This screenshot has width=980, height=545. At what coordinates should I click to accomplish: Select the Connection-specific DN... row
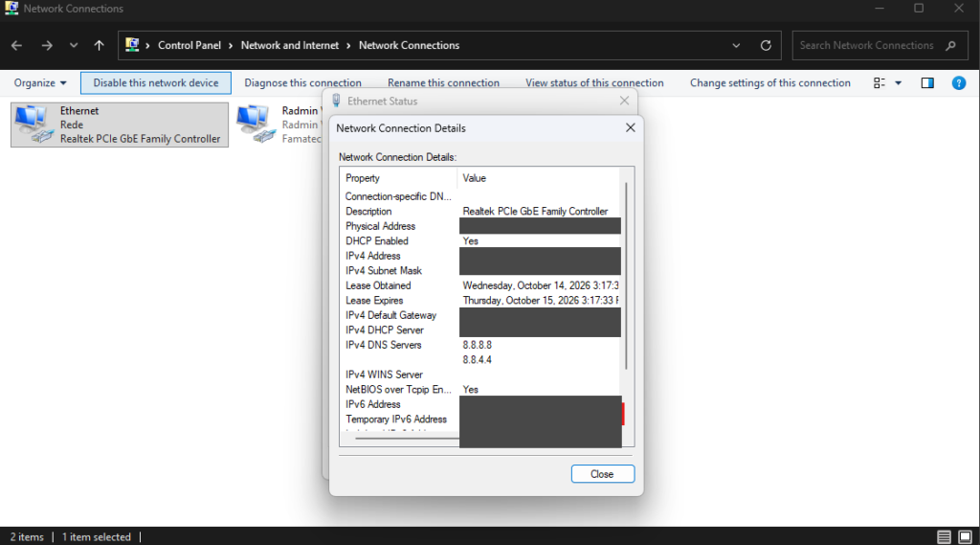(x=480, y=196)
